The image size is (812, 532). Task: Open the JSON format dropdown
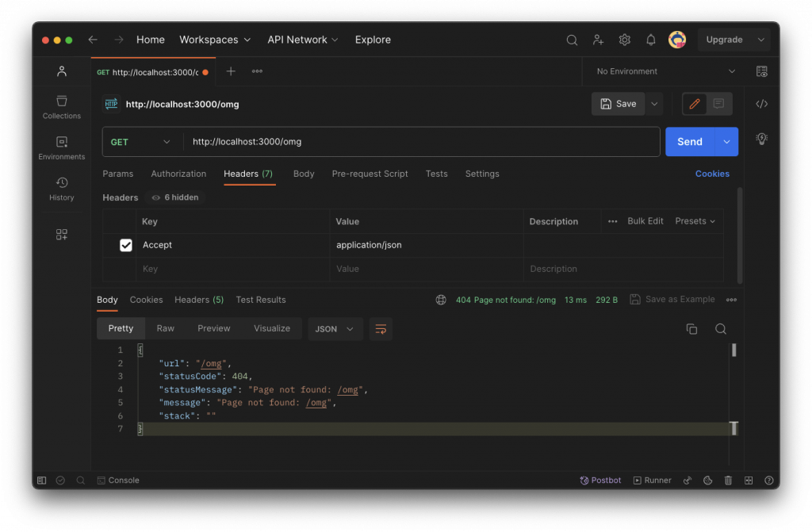point(335,329)
